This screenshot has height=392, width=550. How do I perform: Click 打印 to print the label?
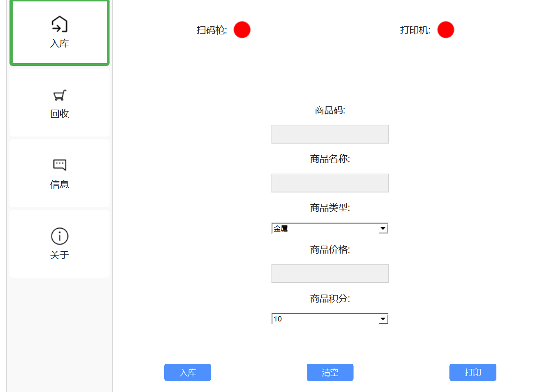coord(472,372)
